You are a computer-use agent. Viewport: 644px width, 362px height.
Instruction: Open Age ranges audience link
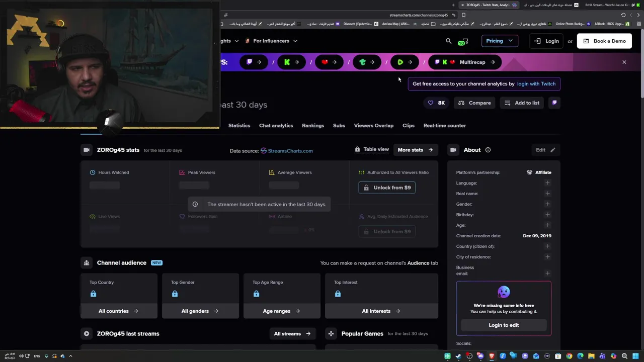tap(281, 311)
